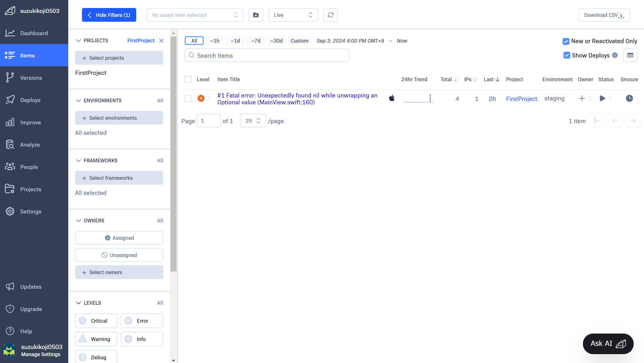The height and width of the screenshot is (363, 644).
Task: Toggle the Show Deploys checkbox
Action: [567, 55]
